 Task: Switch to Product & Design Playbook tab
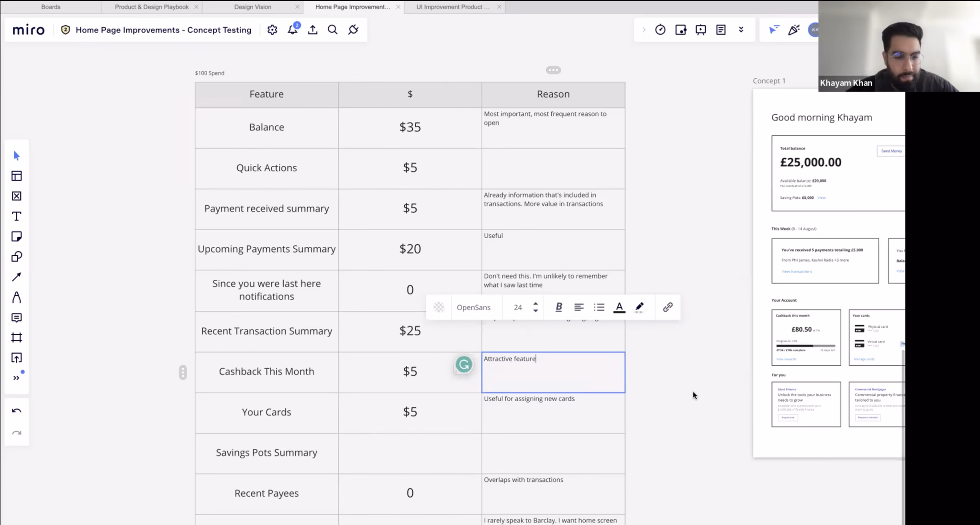(x=152, y=7)
